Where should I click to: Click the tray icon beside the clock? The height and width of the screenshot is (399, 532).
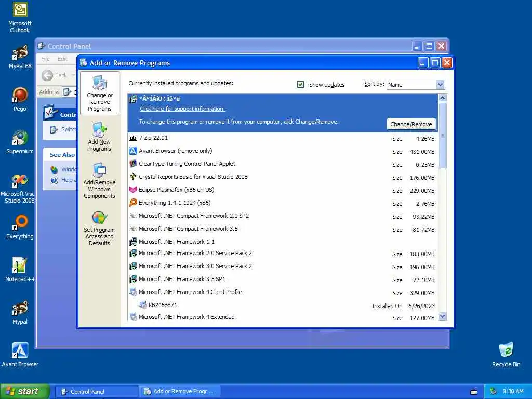pyautogui.click(x=494, y=391)
